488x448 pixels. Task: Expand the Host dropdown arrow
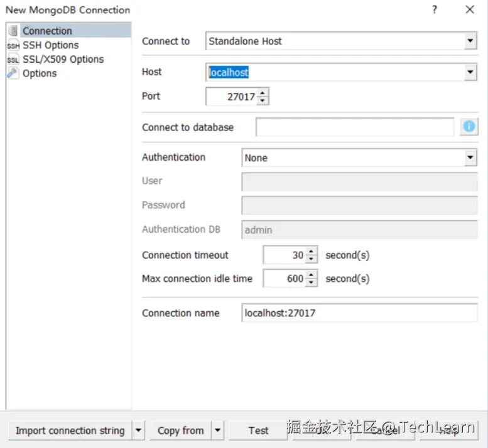click(x=470, y=72)
